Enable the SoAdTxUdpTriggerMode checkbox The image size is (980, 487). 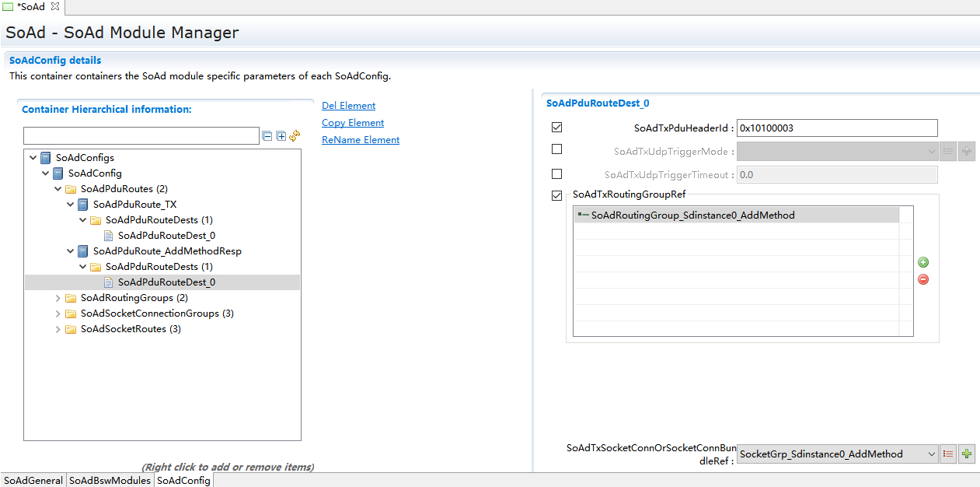[556, 149]
